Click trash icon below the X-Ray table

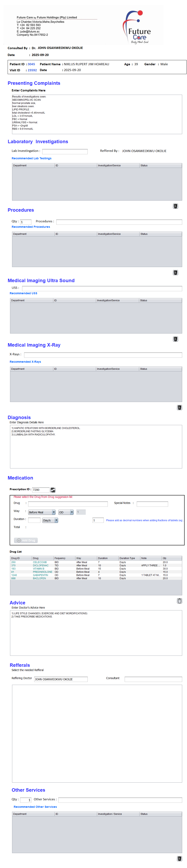(x=179, y=407)
